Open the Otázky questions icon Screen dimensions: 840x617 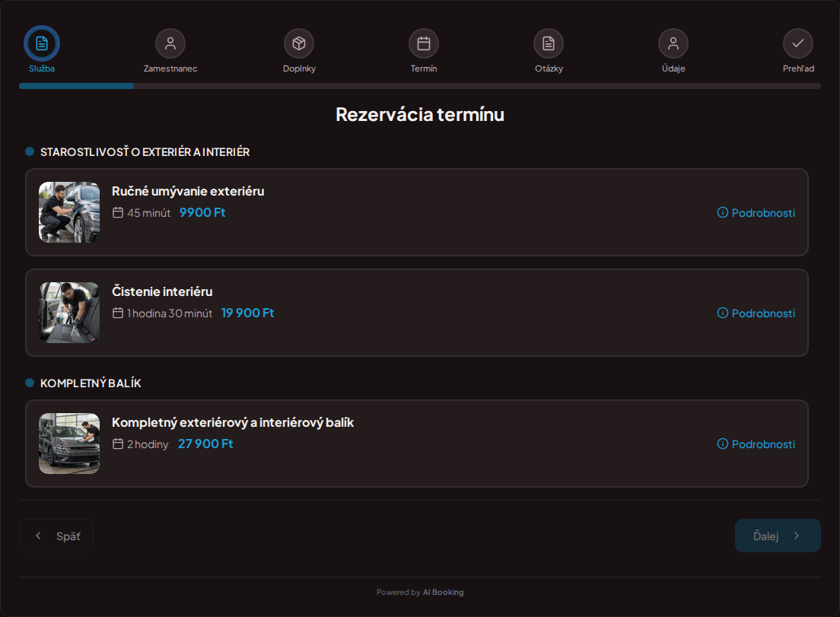549,43
